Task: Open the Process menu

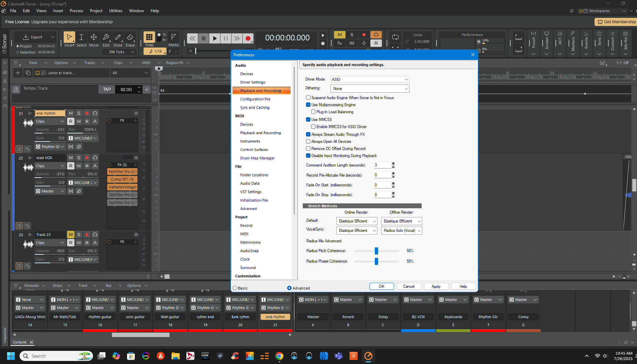Action: [x=76, y=11]
